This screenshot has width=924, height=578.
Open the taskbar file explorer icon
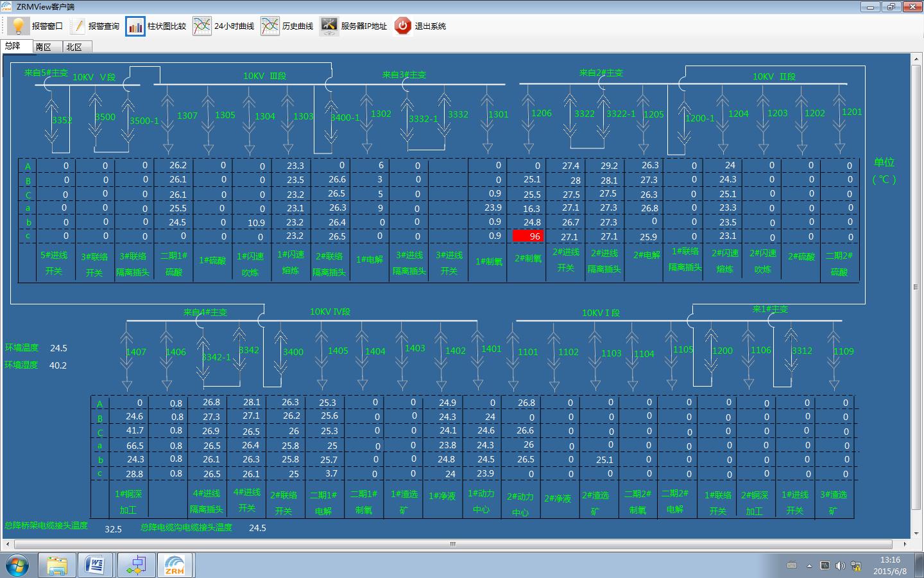pyautogui.click(x=56, y=566)
